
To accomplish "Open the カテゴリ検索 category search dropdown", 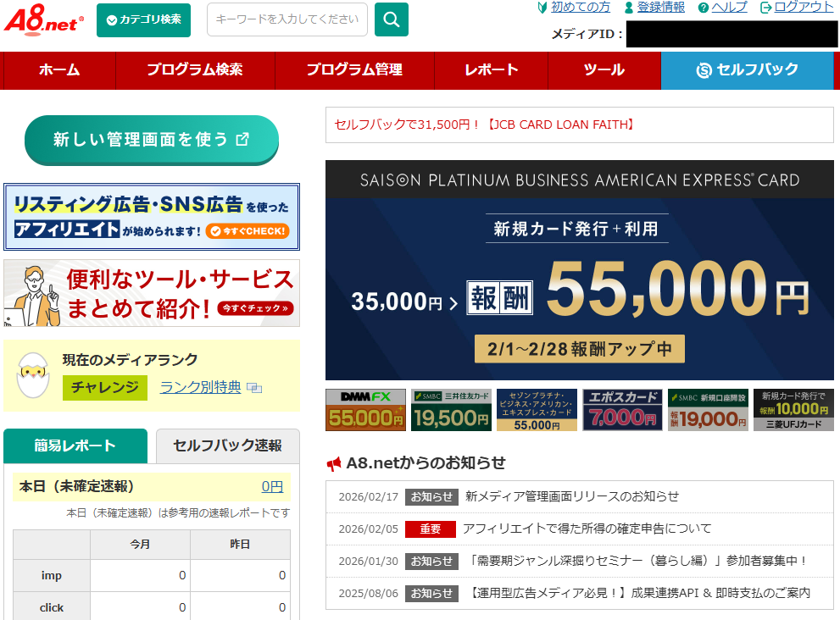I will [x=143, y=19].
